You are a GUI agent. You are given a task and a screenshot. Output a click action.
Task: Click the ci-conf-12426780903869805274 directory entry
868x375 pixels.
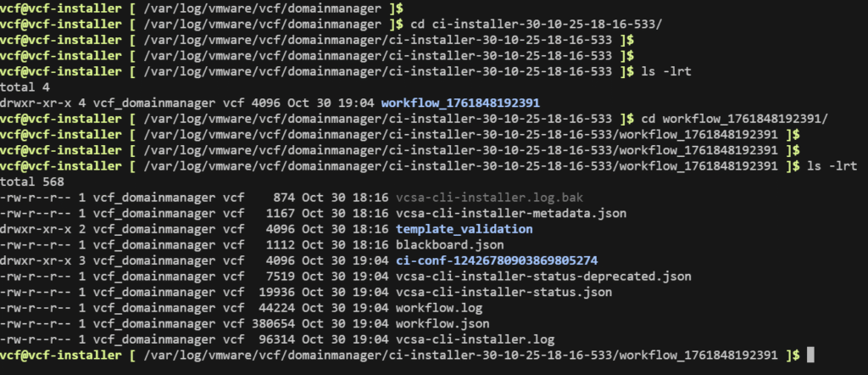tap(501, 260)
